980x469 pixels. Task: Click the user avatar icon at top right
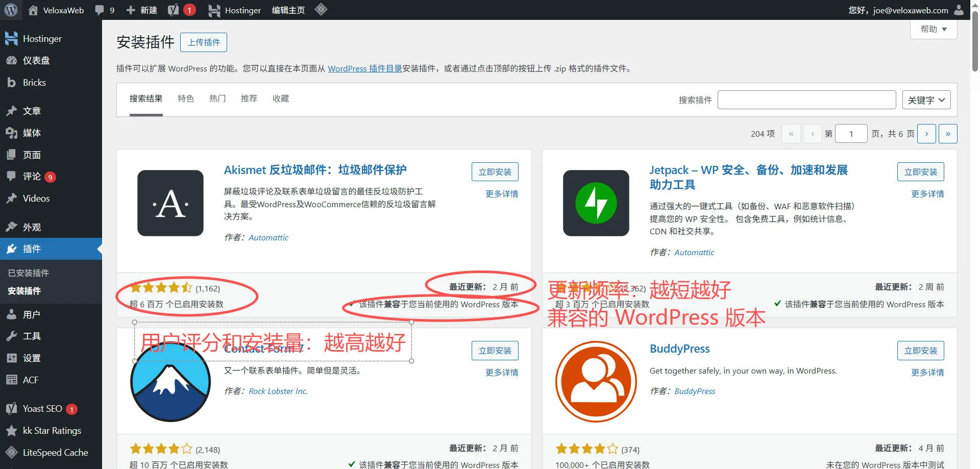[959, 10]
